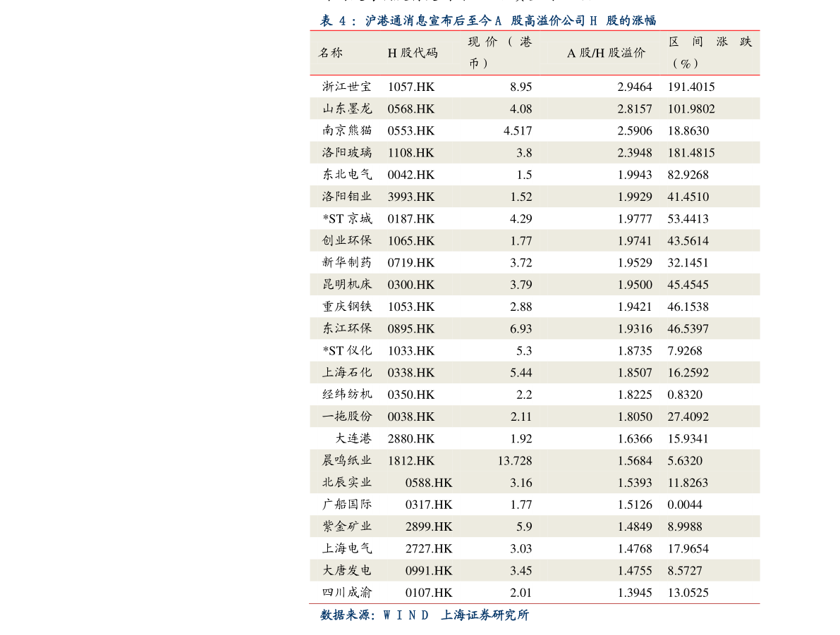Click stock code '2899.HK'
This screenshot has height=635, width=840.
coord(429,527)
